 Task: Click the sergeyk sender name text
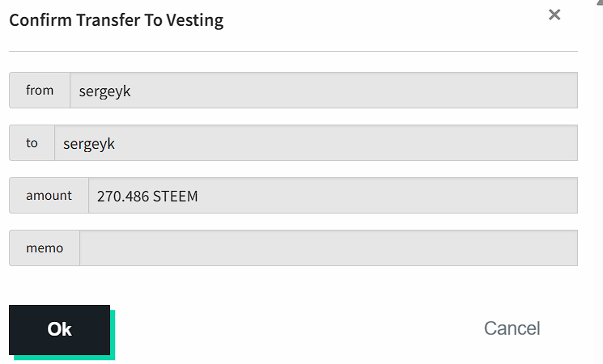click(104, 91)
